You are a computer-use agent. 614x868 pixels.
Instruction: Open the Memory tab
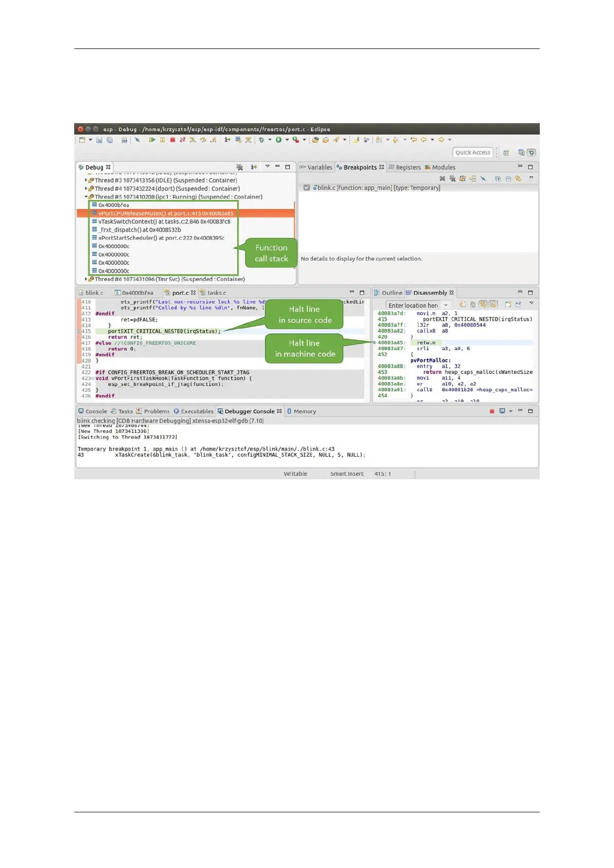tap(302, 411)
